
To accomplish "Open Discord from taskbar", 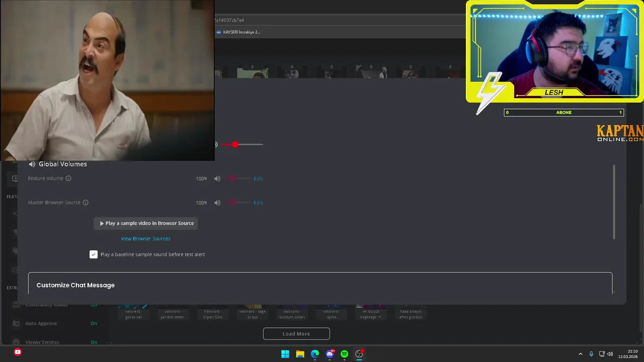I will pos(330,354).
